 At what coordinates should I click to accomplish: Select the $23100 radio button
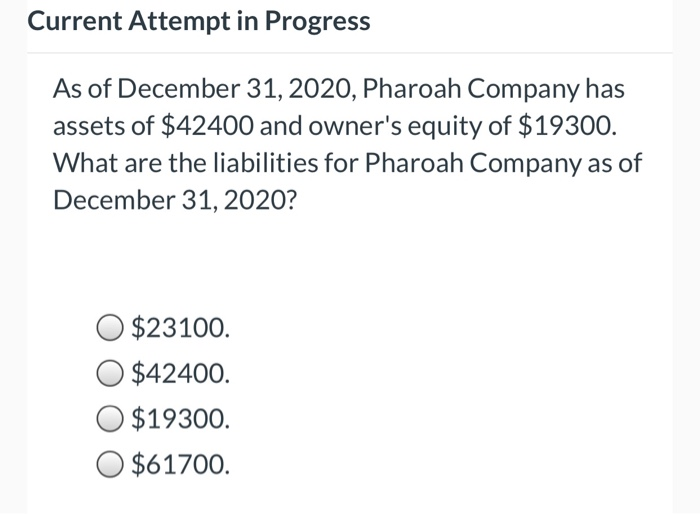click(x=110, y=327)
